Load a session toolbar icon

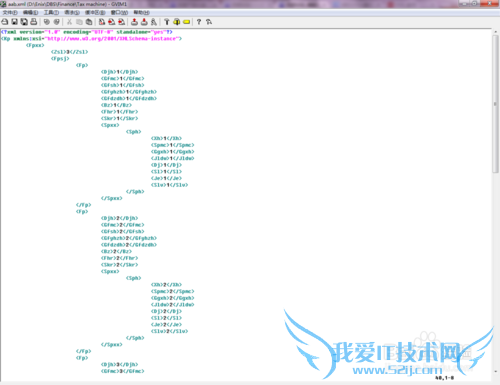coord(134,22)
